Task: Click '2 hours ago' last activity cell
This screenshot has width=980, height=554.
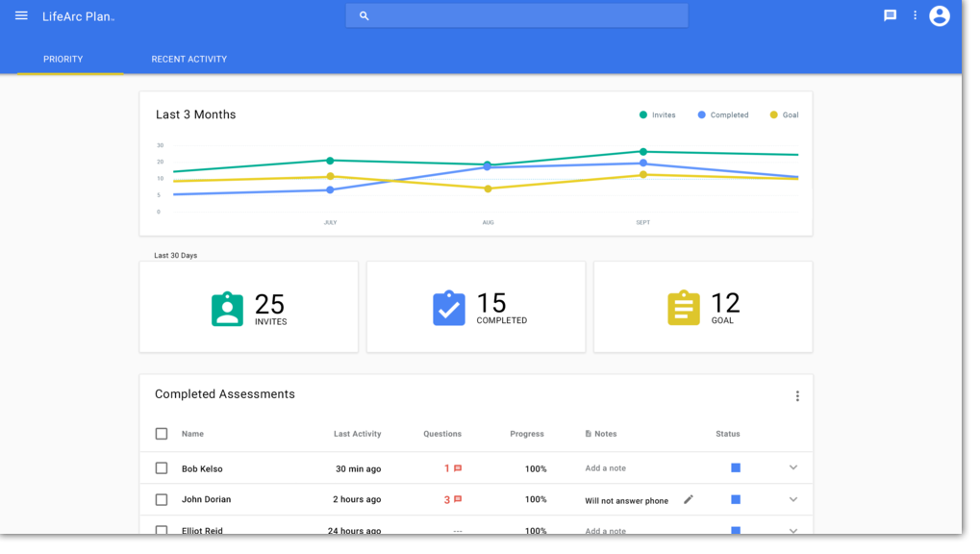Action: point(357,499)
